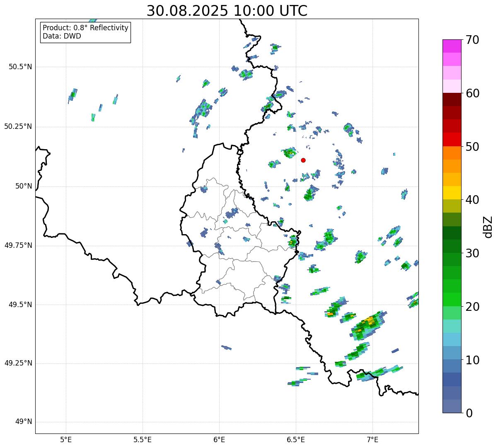Viewport: 498px width, 448px height.
Task: Click the 5.5°E longitude label
Action: pos(143,439)
